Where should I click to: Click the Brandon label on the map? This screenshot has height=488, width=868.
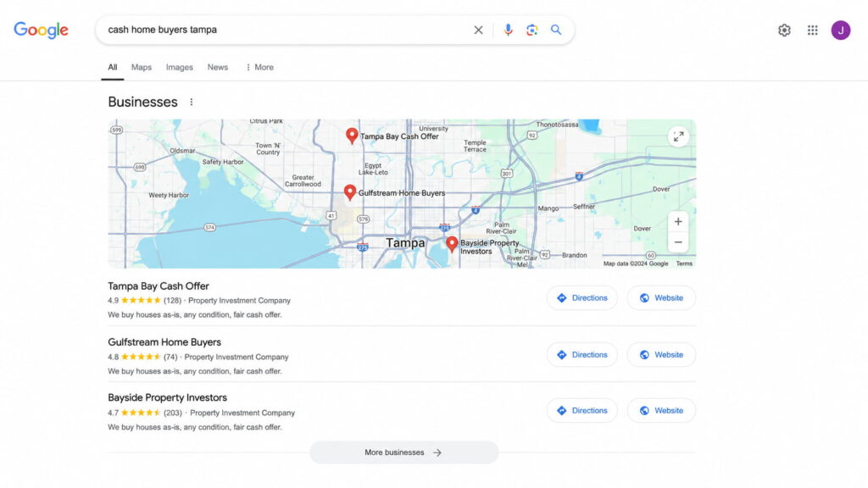coord(574,255)
